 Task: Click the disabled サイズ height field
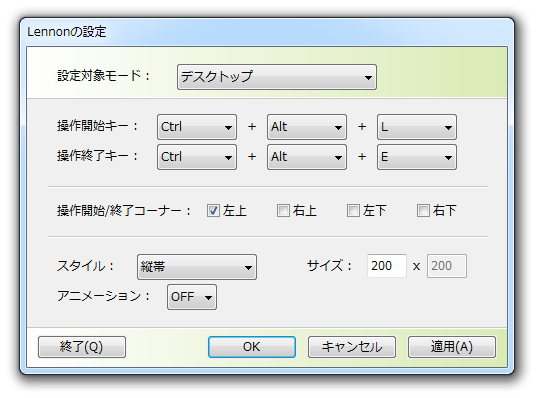coord(447,266)
